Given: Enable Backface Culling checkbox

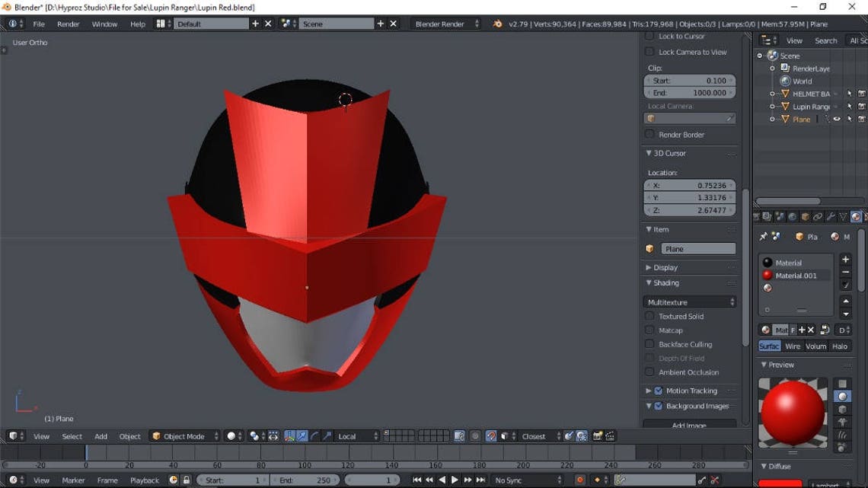Looking at the screenshot, I should (x=649, y=344).
